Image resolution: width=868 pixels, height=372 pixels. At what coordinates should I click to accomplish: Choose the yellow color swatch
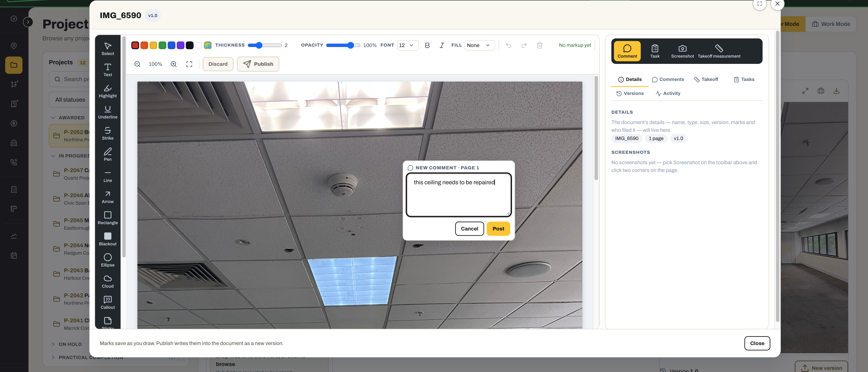click(153, 45)
